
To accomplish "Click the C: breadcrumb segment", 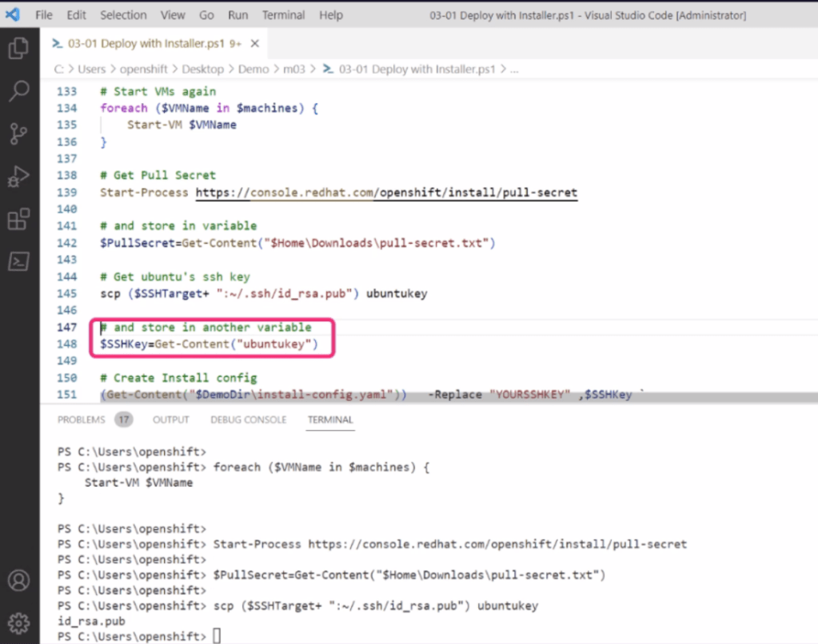I will (x=58, y=69).
